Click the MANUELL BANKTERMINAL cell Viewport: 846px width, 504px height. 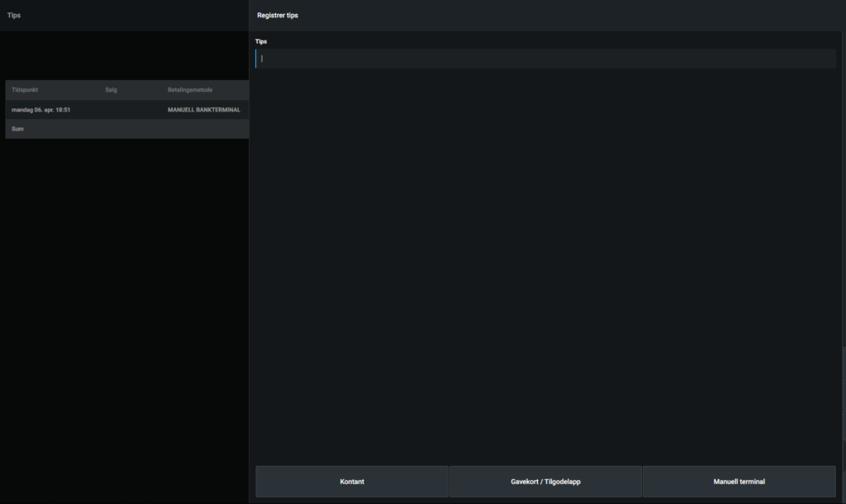point(203,109)
